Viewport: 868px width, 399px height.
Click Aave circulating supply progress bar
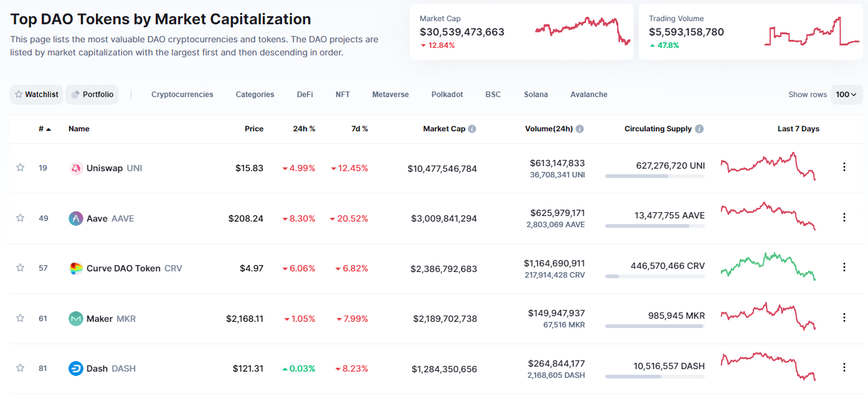pyautogui.click(x=655, y=226)
